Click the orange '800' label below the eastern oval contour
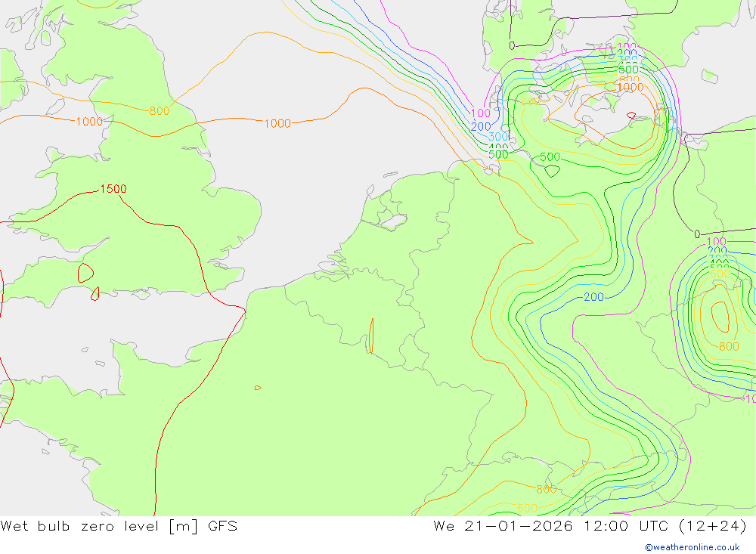The image size is (756, 554). point(729,347)
